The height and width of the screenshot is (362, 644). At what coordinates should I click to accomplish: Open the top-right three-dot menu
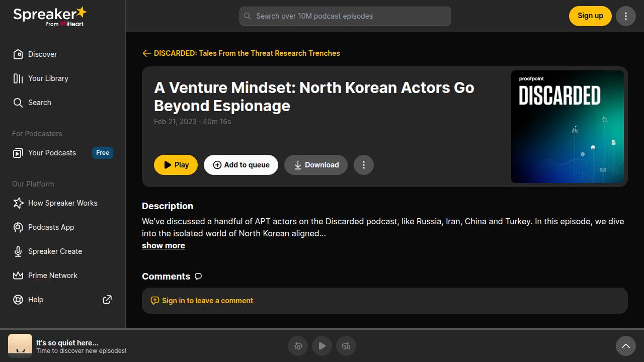coord(626,16)
